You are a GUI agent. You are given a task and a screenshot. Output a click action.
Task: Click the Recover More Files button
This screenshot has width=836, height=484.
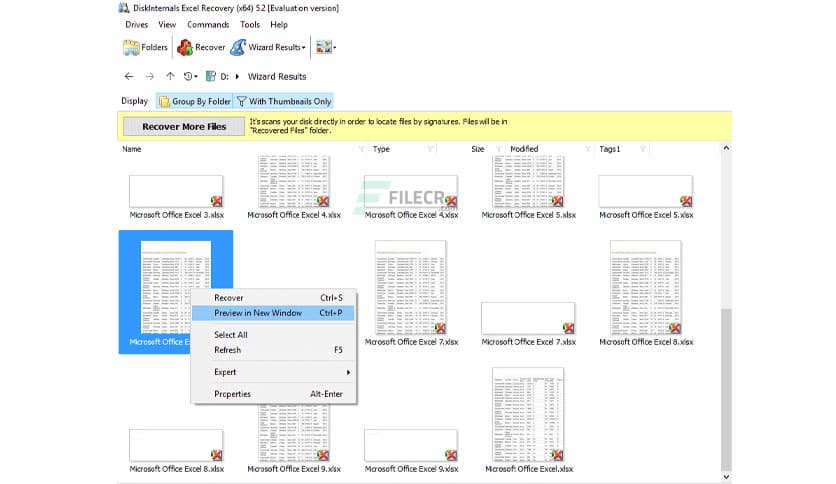(x=184, y=126)
